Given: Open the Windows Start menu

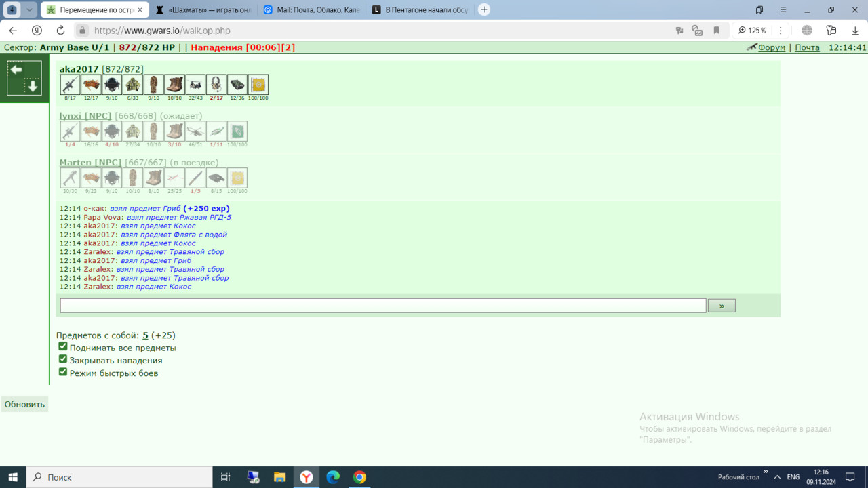Looking at the screenshot, I should (13, 477).
